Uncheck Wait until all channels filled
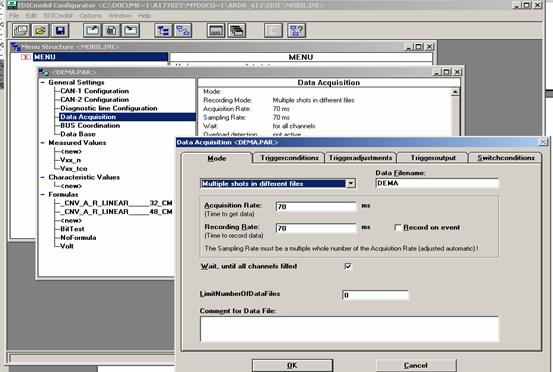Image resolution: width=553 pixels, height=372 pixels. click(348, 266)
